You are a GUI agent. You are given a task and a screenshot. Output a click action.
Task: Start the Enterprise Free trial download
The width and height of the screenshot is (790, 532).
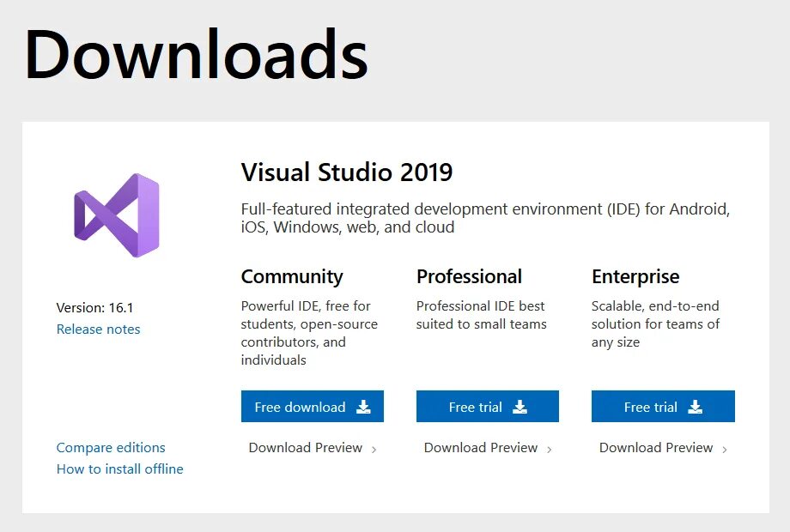[x=663, y=406]
